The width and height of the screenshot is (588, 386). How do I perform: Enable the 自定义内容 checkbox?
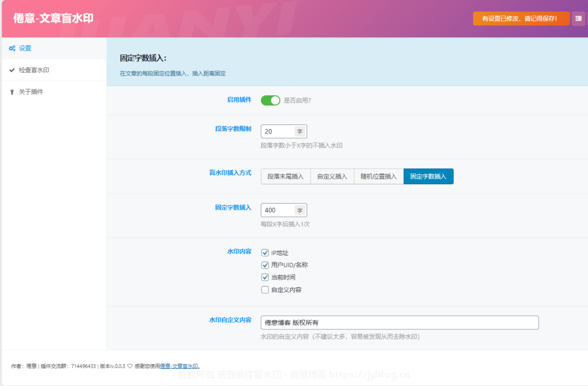[265, 289]
